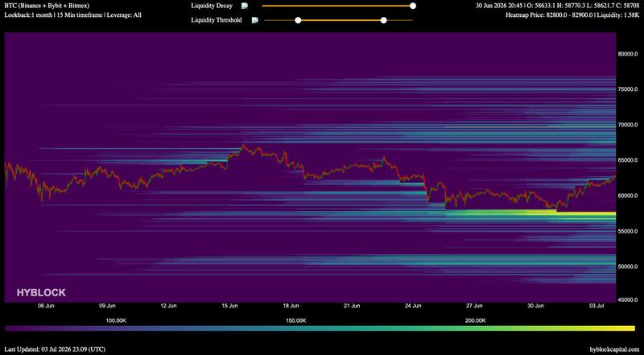Viewport: 644px width, 355px height.
Task: Click the 'Liquidity Threshold' label
Action: (x=217, y=20)
